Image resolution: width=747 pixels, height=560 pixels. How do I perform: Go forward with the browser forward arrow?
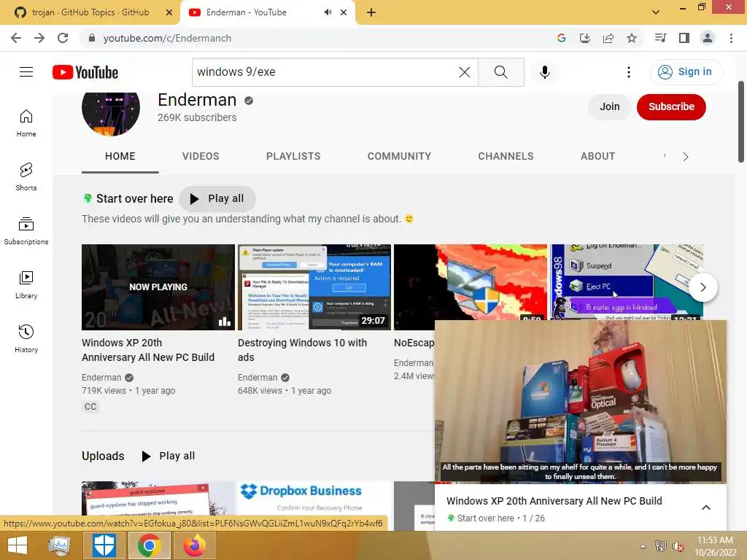click(x=39, y=38)
